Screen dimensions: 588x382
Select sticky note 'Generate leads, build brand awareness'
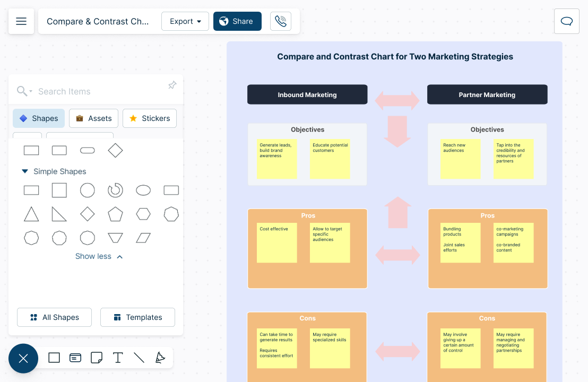pyautogui.click(x=276, y=159)
